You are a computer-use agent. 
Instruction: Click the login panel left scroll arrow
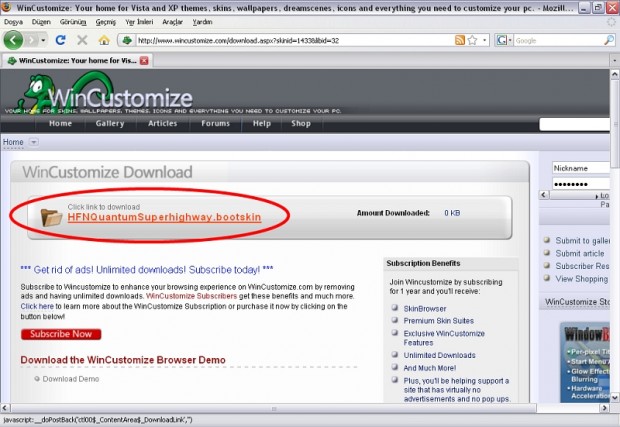point(544,195)
